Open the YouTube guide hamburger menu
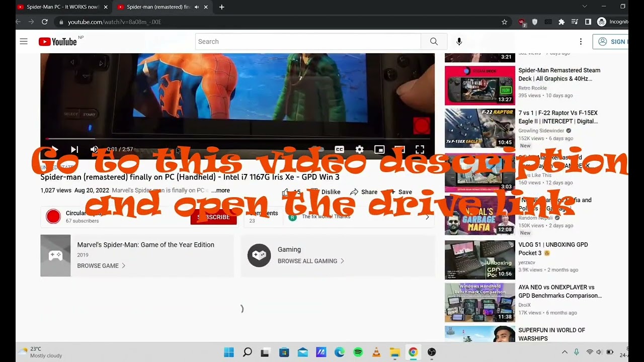This screenshot has height=362, width=644. coord(24,41)
